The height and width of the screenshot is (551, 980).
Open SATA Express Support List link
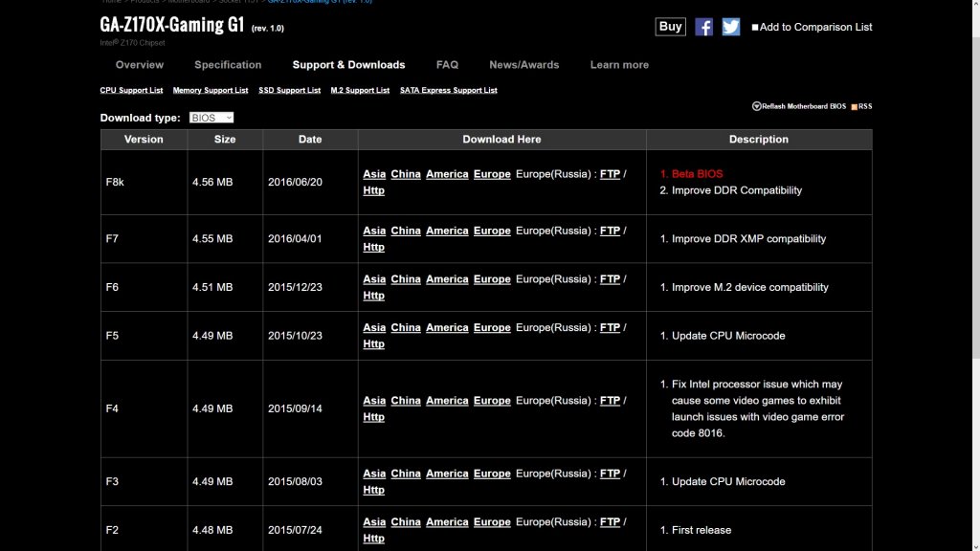click(x=449, y=90)
